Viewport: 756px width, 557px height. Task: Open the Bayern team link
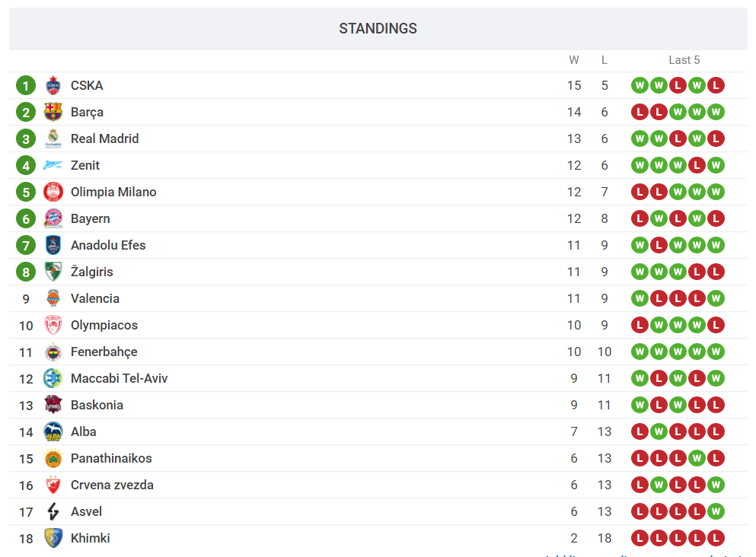pyautogui.click(x=91, y=218)
